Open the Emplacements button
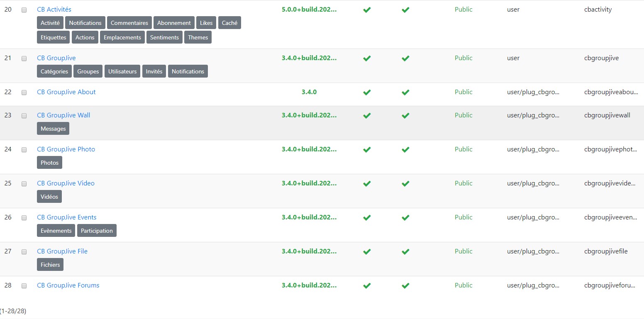The image size is (644, 319). [x=122, y=37]
